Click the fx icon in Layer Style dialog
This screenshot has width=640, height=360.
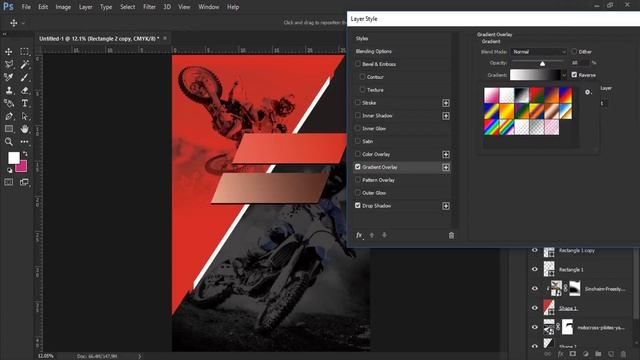coord(359,236)
